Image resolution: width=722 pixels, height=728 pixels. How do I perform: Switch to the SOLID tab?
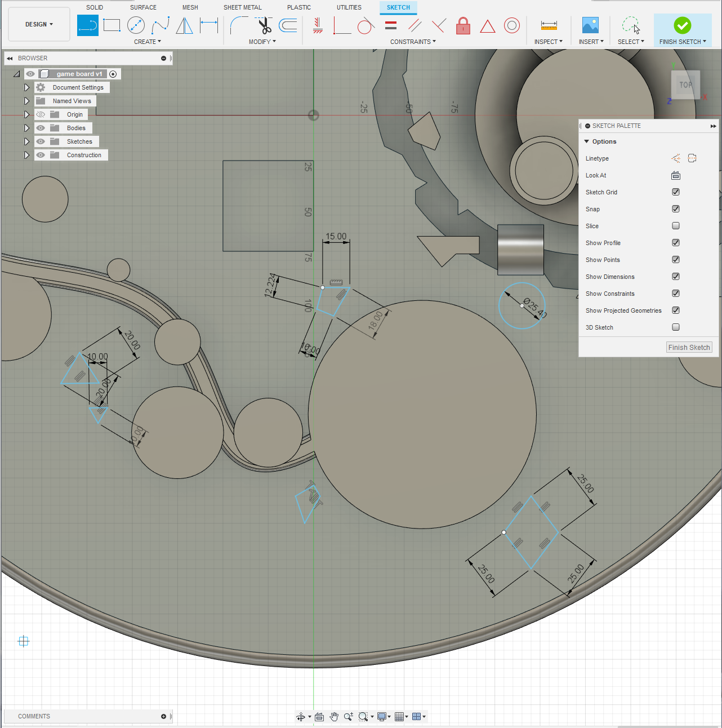pyautogui.click(x=95, y=7)
